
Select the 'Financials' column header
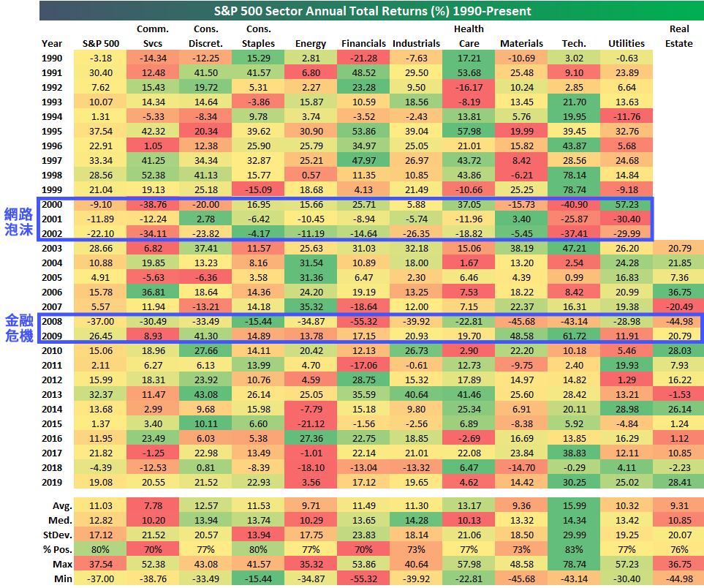(363, 44)
